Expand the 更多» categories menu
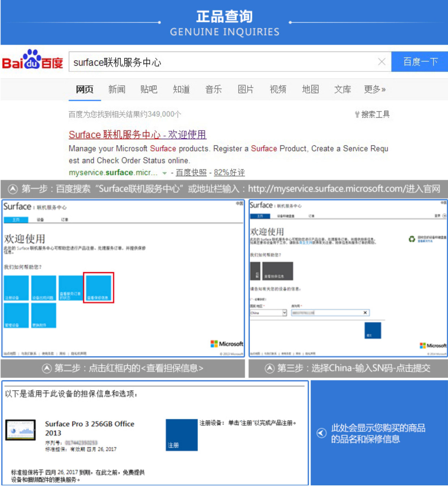This screenshot has height=489, width=448. coord(374,89)
